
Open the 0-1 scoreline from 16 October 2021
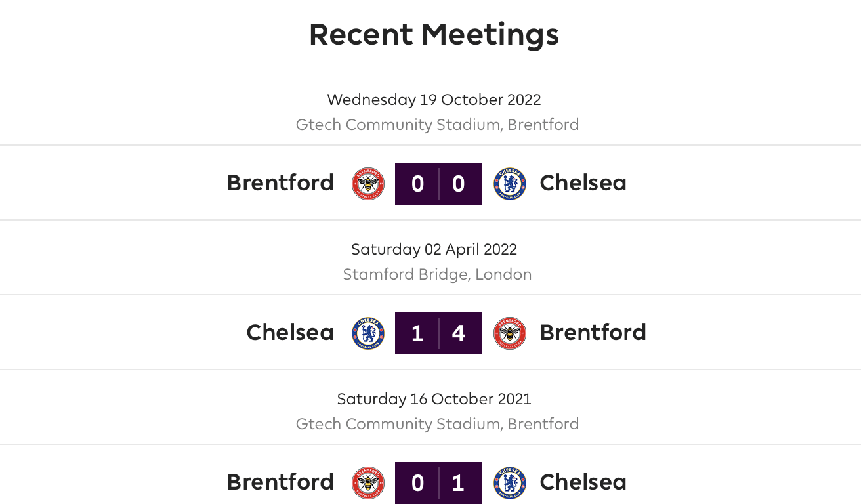tap(438, 483)
